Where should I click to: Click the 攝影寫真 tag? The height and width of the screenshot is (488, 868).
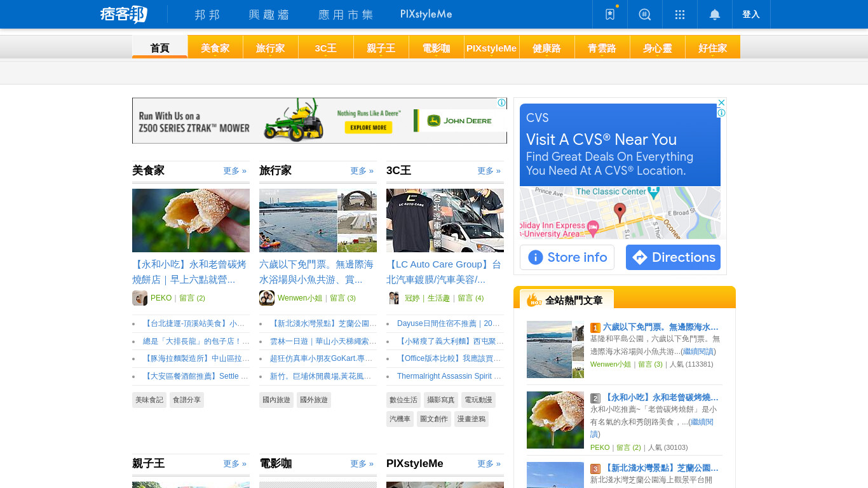click(x=441, y=400)
